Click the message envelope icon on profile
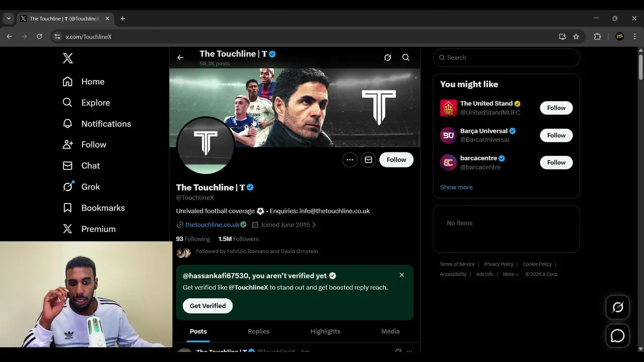 (x=368, y=160)
